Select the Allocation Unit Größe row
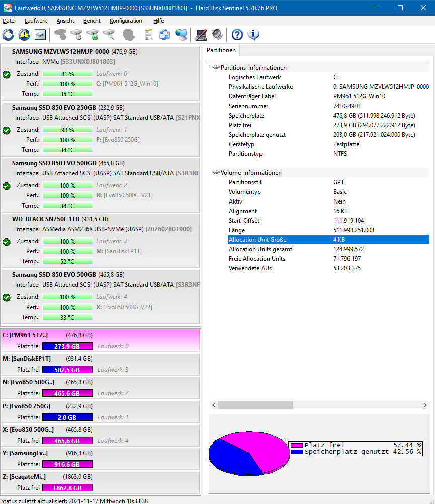 pos(328,240)
